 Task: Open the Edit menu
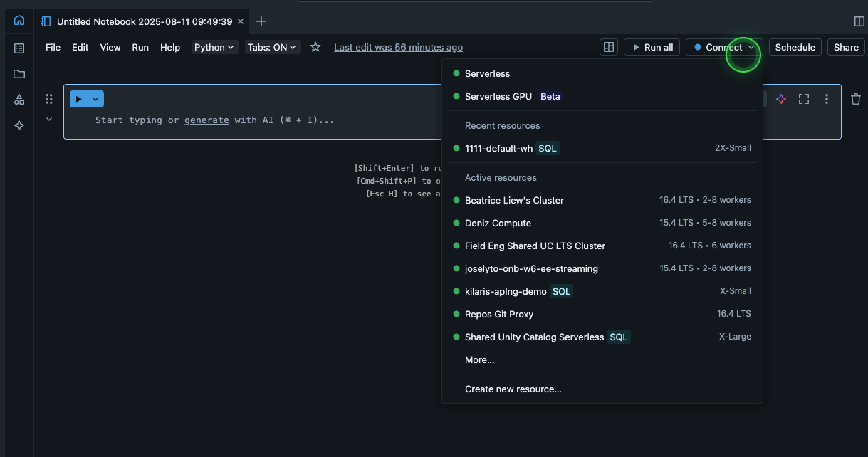pos(80,47)
